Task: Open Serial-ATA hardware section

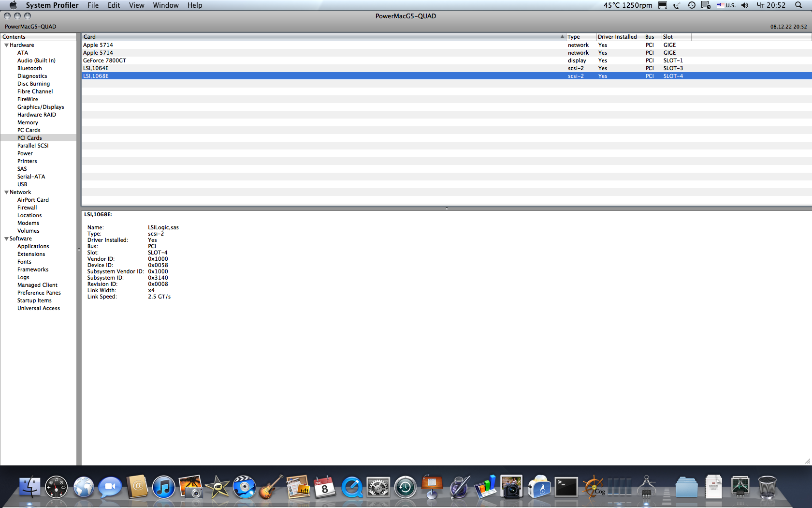Action: [31, 177]
